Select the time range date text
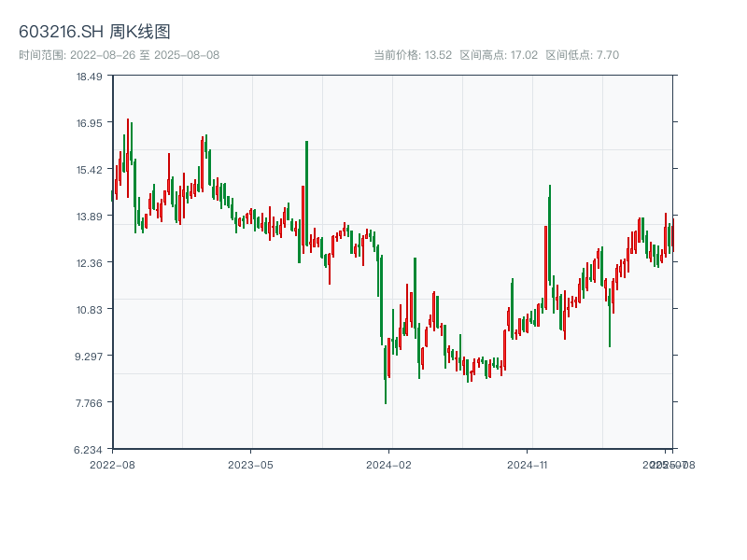The height and width of the screenshot is (560, 747). coord(119,55)
